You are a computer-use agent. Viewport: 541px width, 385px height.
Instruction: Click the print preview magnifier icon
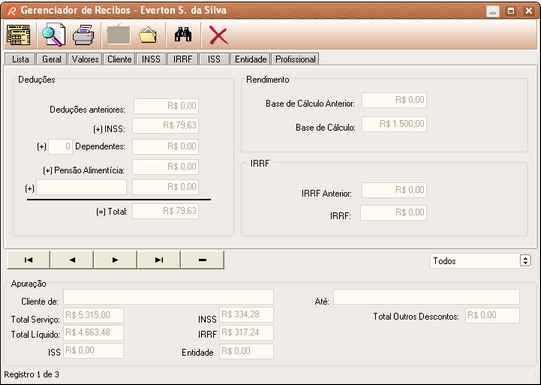click(x=53, y=35)
